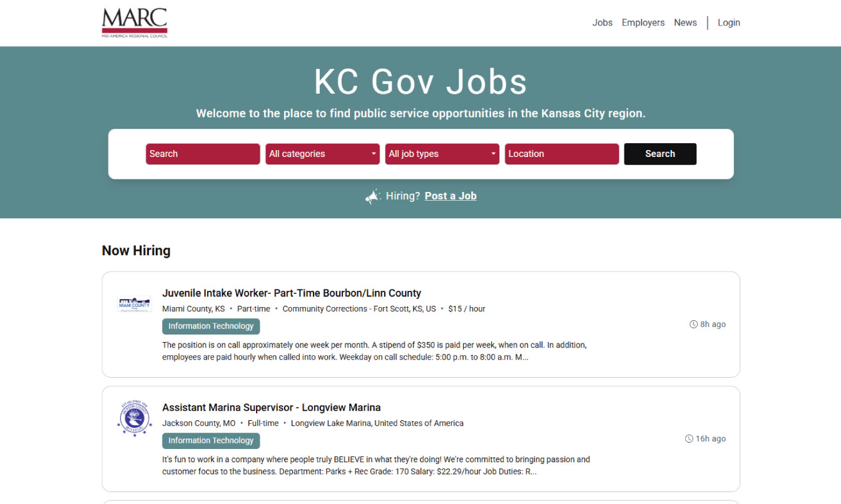Viewport: 841px width, 504px height.
Task: Click the Jackson County seal logo
Action: point(134,418)
